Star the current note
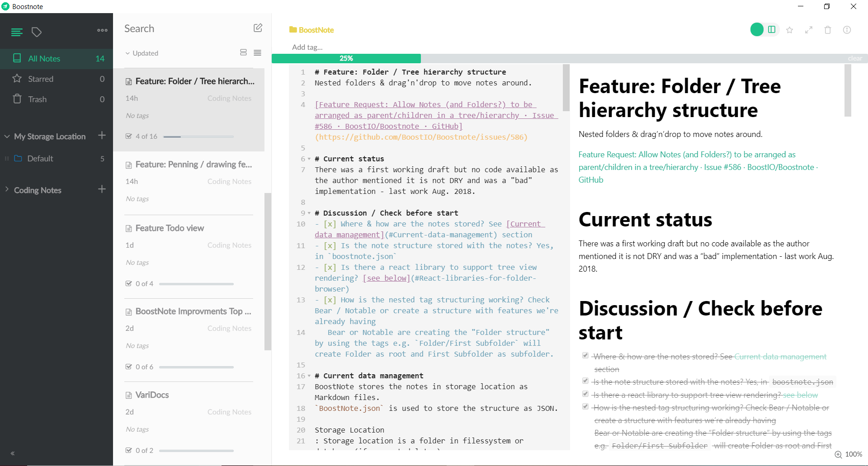The height and width of the screenshot is (466, 868). (789, 30)
